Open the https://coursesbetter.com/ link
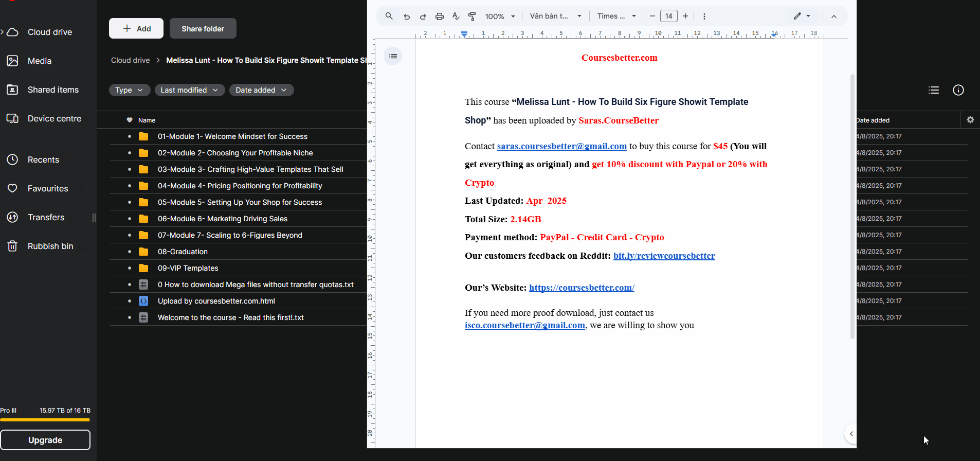This screenshot has height=461, width=980. 582,288
